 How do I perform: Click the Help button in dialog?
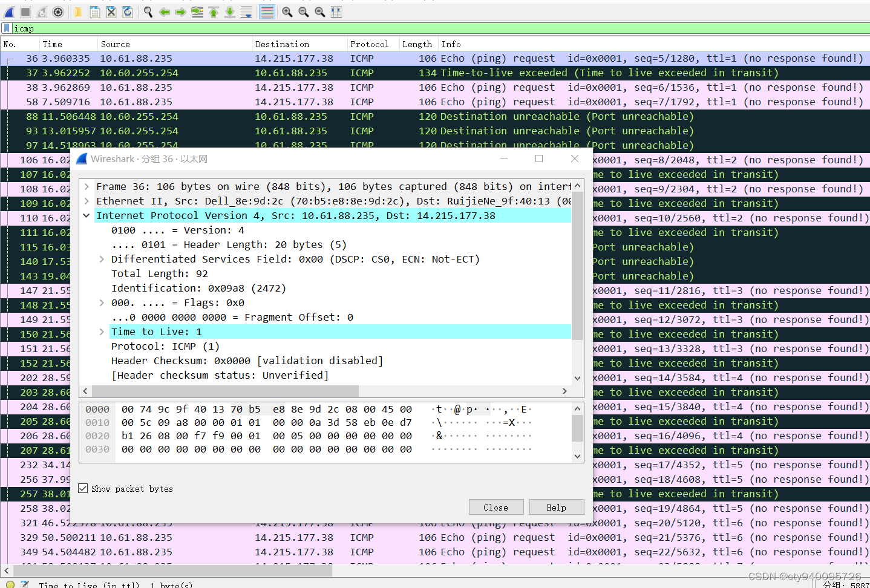click(x=556, y=507)
